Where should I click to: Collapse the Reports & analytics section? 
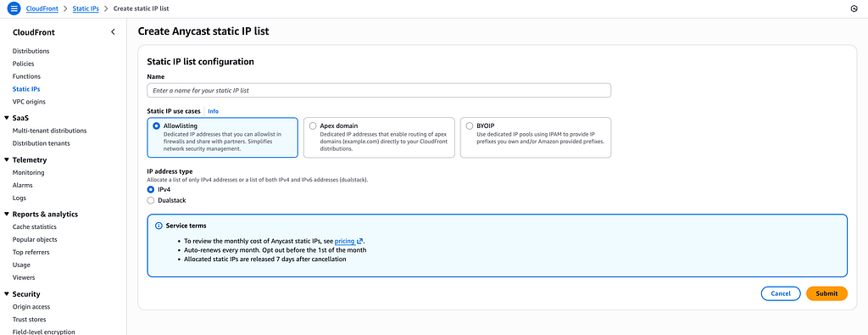(x=6, y=215)
